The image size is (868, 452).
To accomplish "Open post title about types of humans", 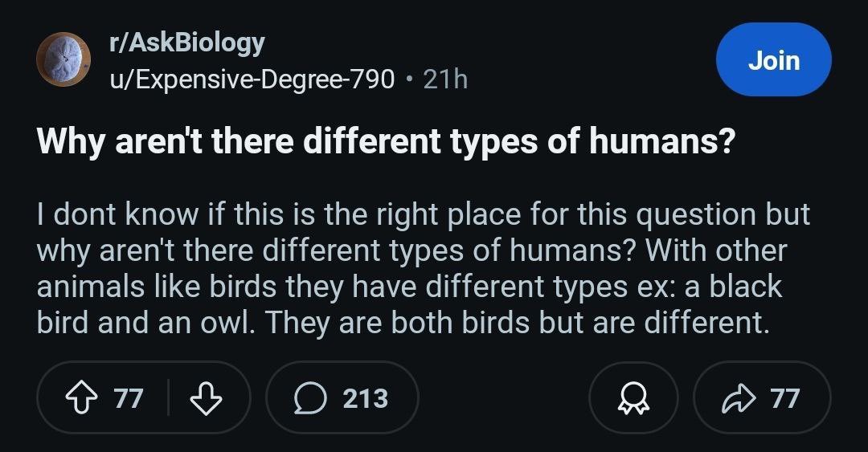I will [x=387, y=142].
